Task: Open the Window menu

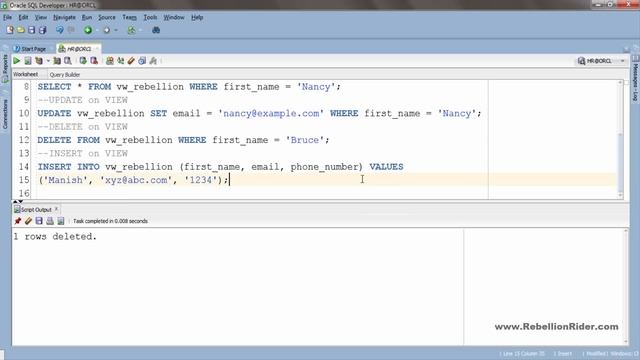Action: 174,17
